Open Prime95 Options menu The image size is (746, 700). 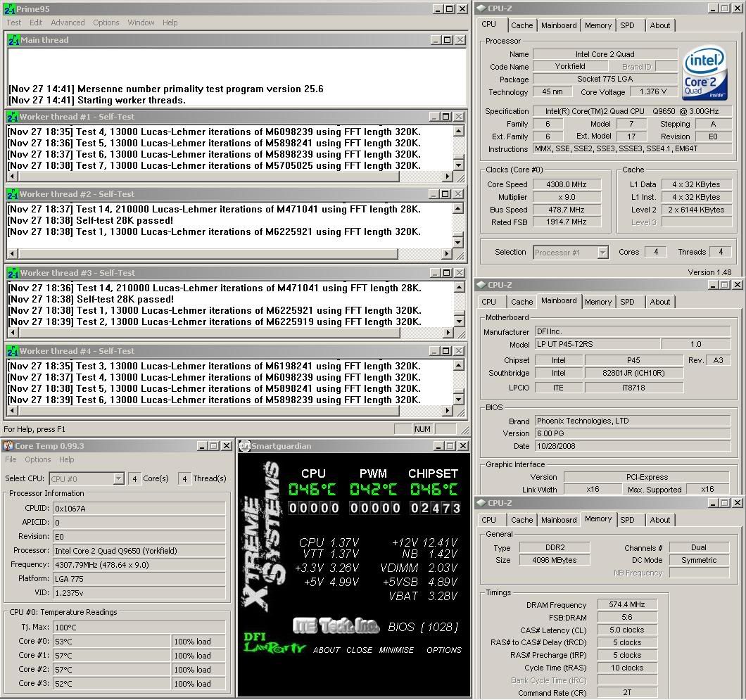coord(106,23)
